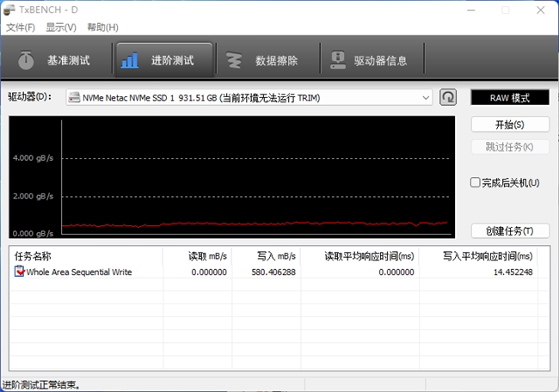
Task: Click the NVMe drive icon in drive selector
Action: click(74, 98)
